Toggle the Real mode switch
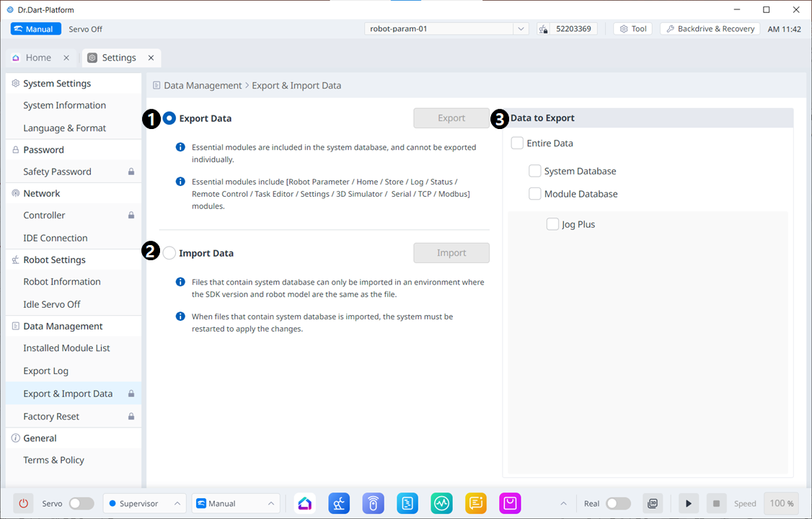This screenshot has width=812, height=519. coord(618,503)
